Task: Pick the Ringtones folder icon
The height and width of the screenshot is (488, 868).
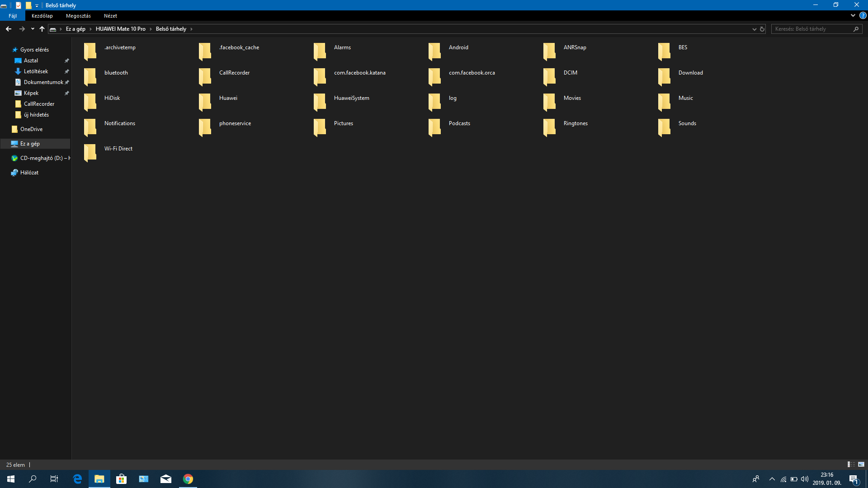Action: tap(549, 127)
